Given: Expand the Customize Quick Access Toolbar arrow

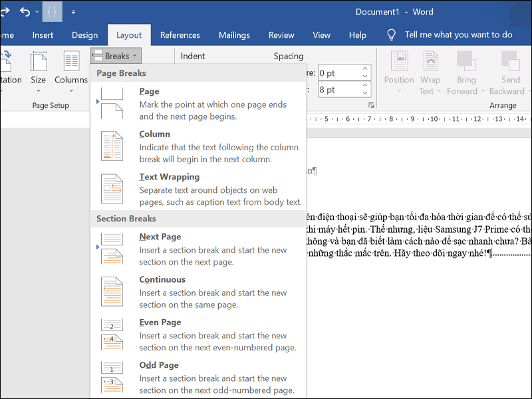Looking at the screenshot, I should click(x=73, y=12).
